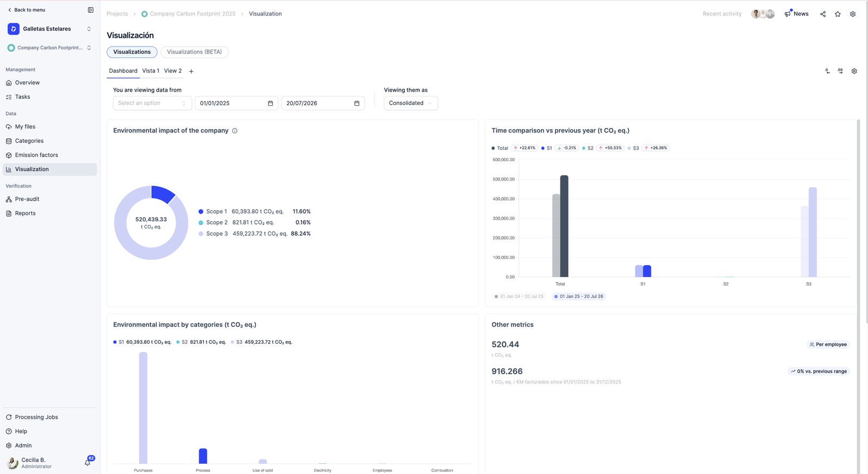This screenshot has height=474, width=868.
Task: Click the info icon beside Environmental impact title
Action: pyautogui.click(x=235, y=131)
